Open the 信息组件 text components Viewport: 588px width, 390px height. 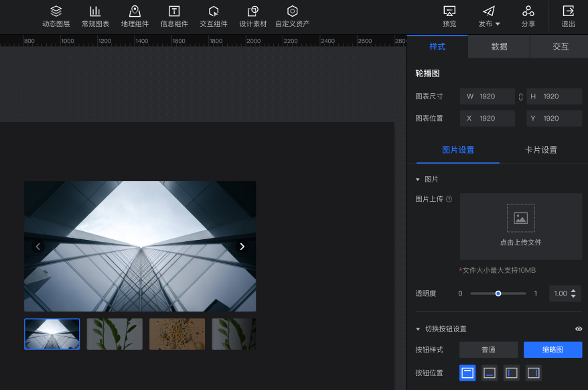click(174, 16)
